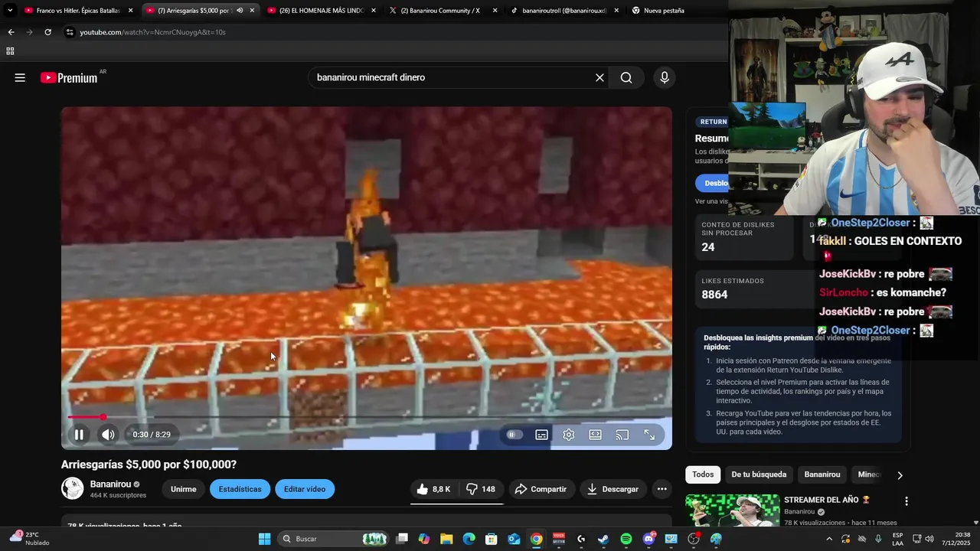980x551 pixels.
Task: Click the taskbar Buscar search box
Action: coord(334,539)
